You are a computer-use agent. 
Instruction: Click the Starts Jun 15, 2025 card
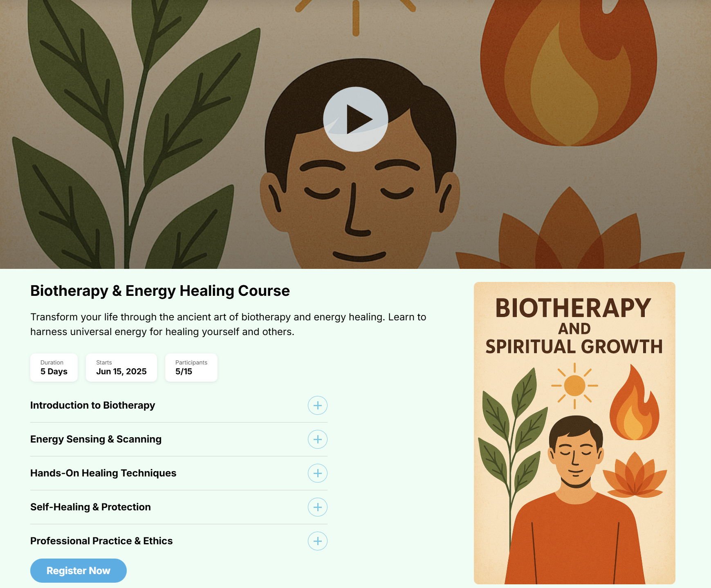pos(121,368)
